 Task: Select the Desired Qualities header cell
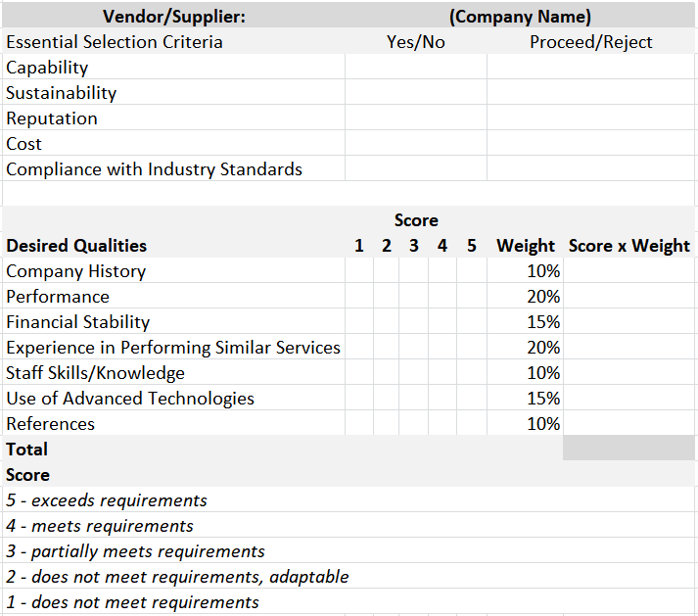[76, 246]
